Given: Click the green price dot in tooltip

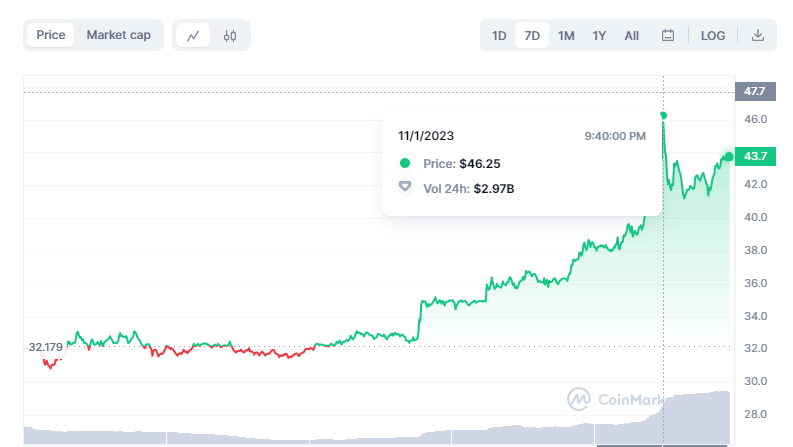Looking at the screenshot, I should 405,163.
